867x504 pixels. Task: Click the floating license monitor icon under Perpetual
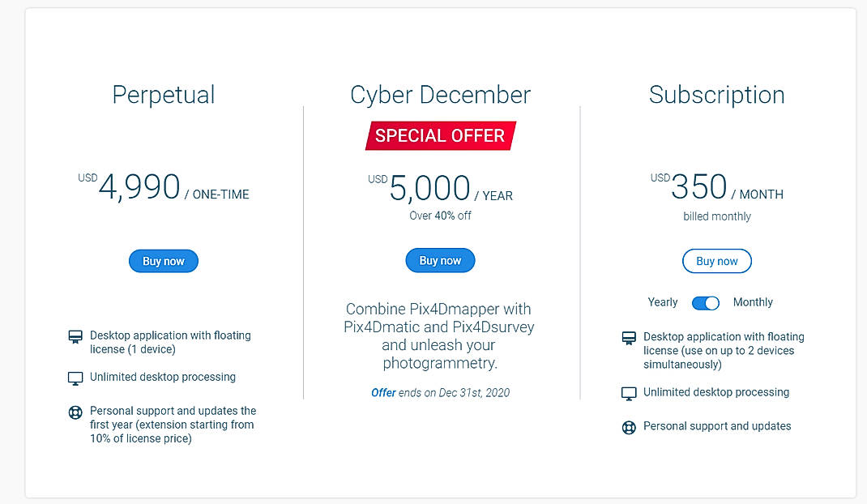coord(76,335)
